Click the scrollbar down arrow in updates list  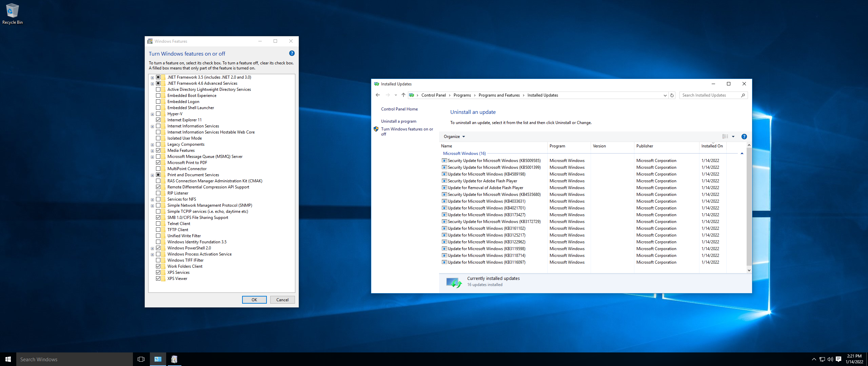click(749, 270)
